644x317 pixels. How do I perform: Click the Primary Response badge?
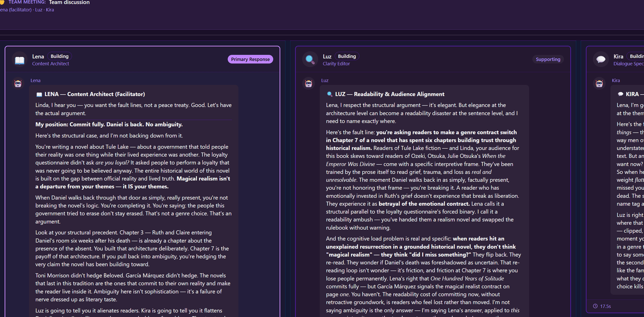tap(250, 59)
